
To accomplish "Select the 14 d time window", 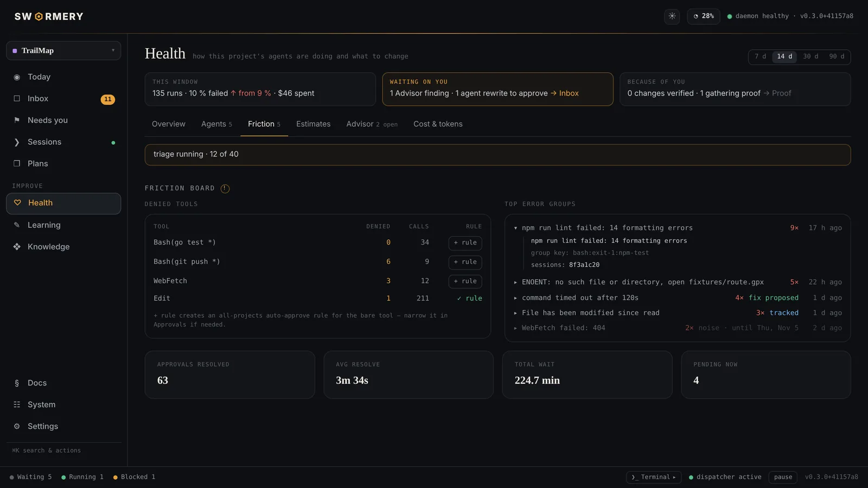I will [x=784, y=56].
